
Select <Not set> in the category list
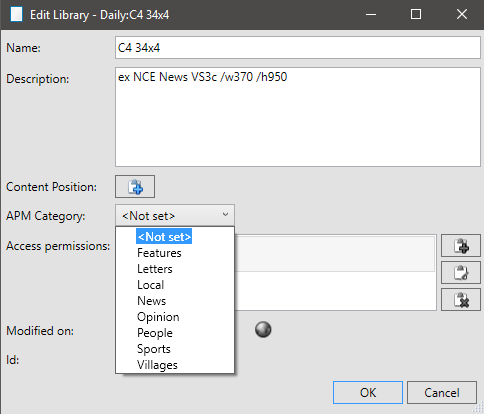164,236
